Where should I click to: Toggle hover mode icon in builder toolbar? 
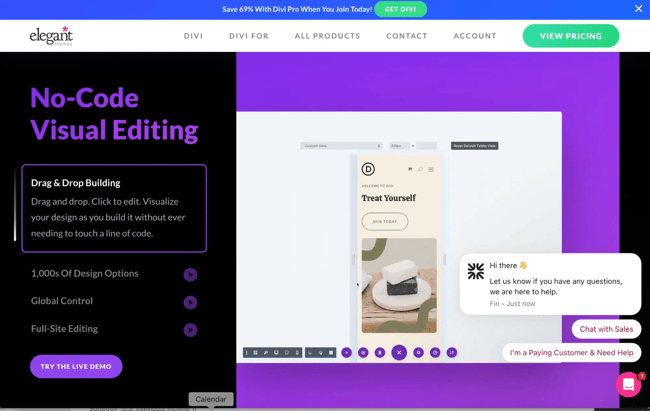coord(321,353)
